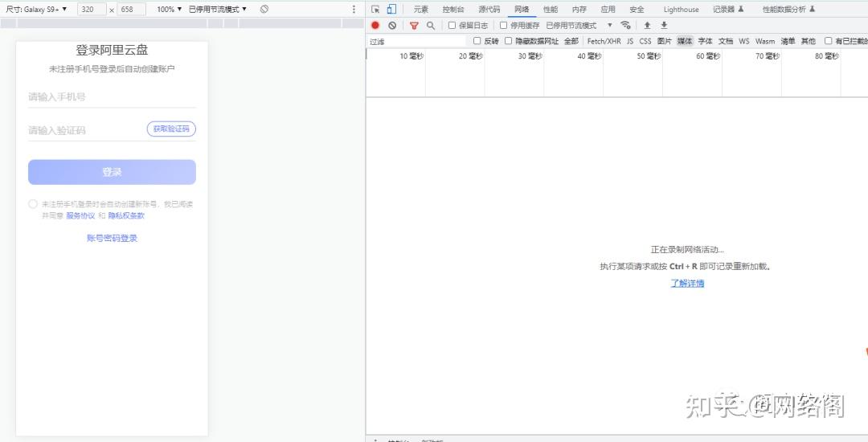Toggle the red filter funnel icon

click(x=414, y=26)
